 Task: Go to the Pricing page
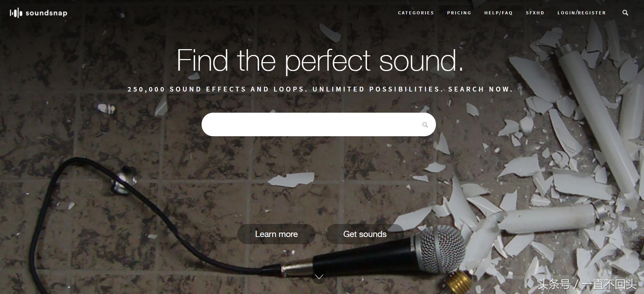[x=459, y=13]
